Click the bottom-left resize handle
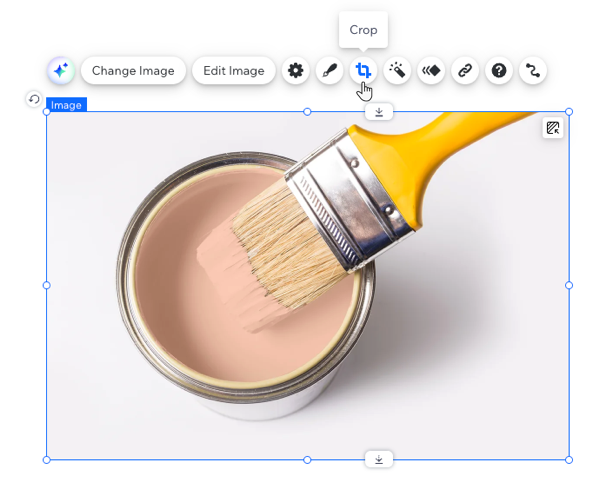This screenshot has height=483, width=600. [x=47, y=460]
